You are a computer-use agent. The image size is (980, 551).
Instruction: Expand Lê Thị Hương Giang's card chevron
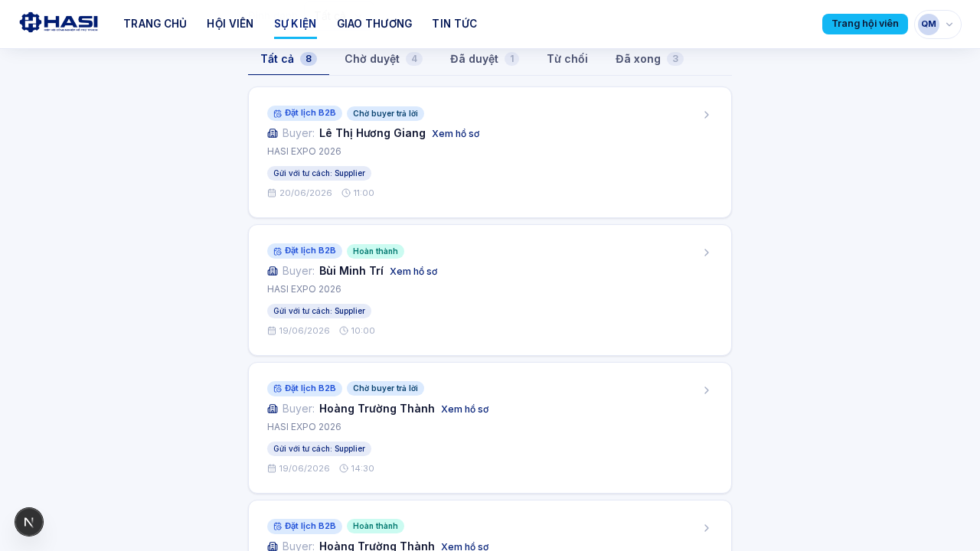pos(707,115)
